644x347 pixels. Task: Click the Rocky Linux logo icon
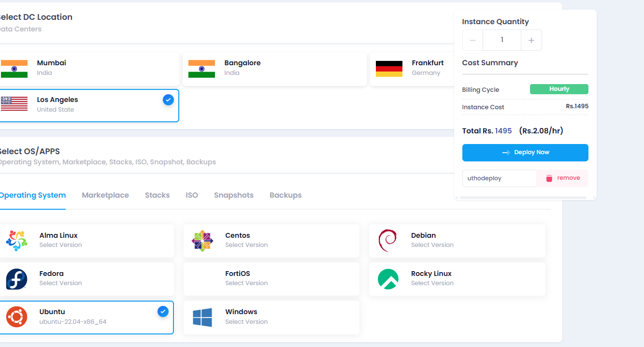point(388,279)
